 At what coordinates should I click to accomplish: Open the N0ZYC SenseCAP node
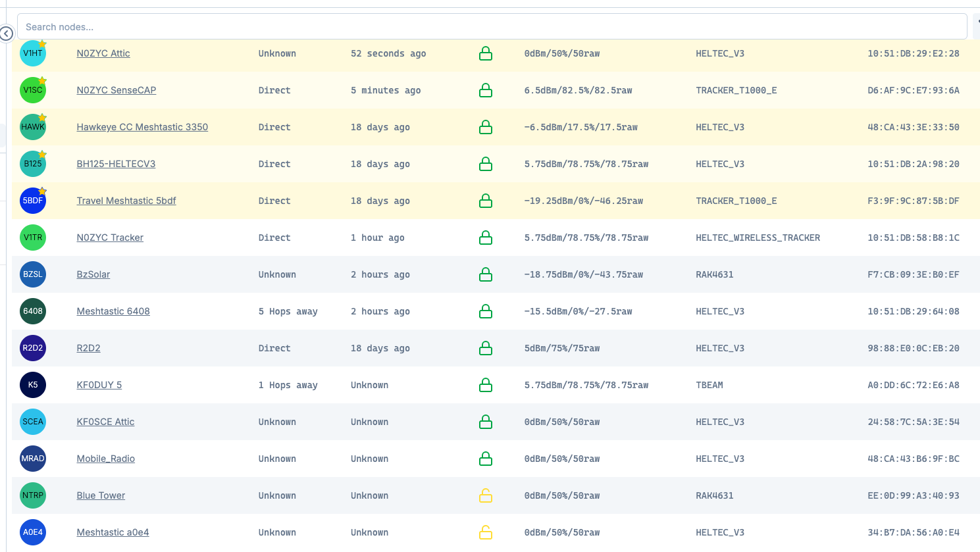(x=116, y=90)
